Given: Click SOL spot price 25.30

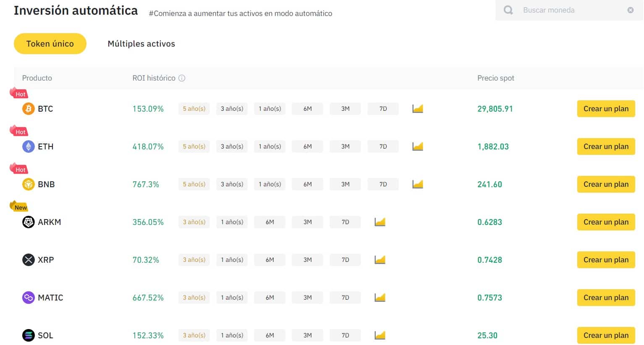Looking at the screenshot, I should tap(487, 335).
